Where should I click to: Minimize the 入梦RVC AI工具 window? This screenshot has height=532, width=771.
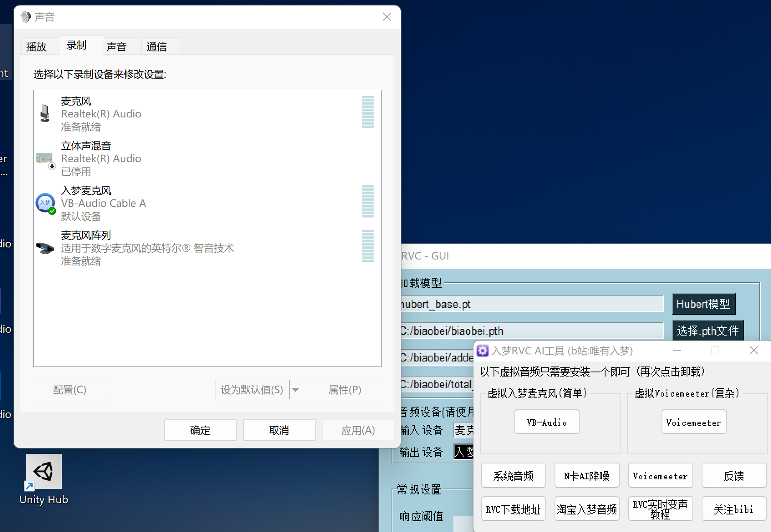[x=677, y=350]
